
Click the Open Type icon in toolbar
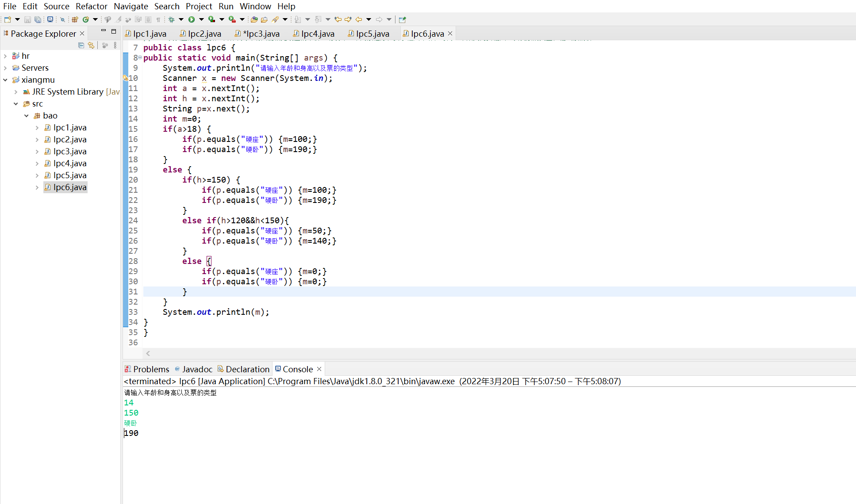[254, 19]
